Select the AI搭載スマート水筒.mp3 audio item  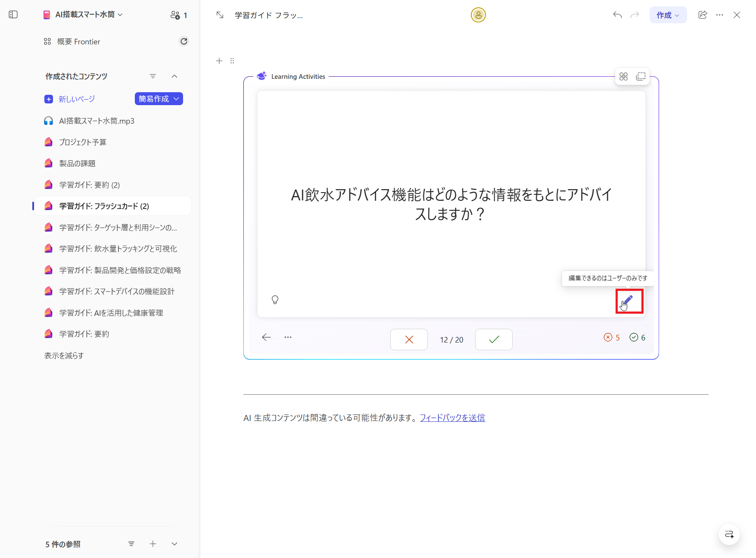pos(96,121)
